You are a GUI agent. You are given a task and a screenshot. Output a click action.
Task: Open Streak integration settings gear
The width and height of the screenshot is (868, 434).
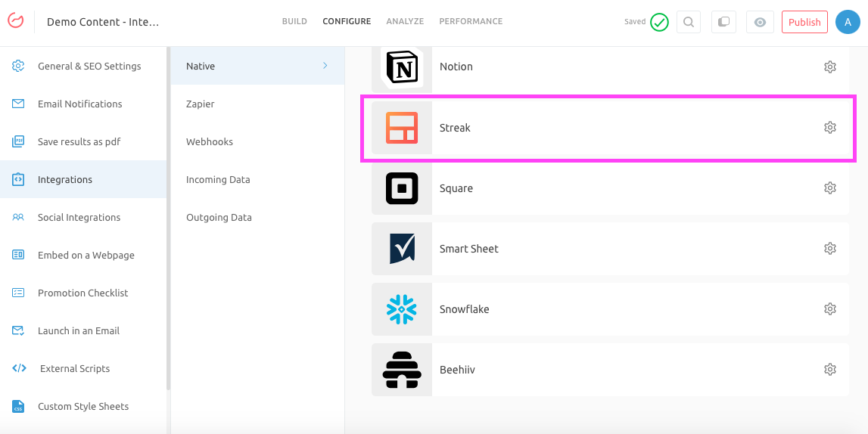[830, 128]
